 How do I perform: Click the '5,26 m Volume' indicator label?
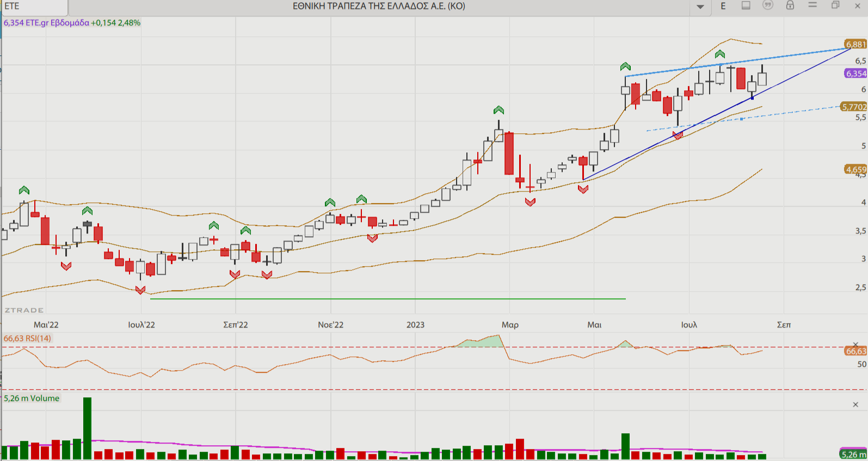tap(32, 398)
